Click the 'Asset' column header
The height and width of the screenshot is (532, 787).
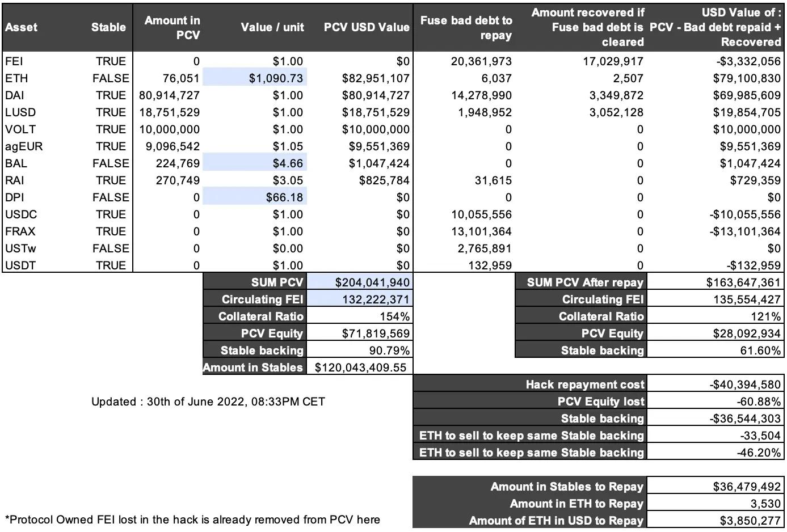tap(21, 27)
